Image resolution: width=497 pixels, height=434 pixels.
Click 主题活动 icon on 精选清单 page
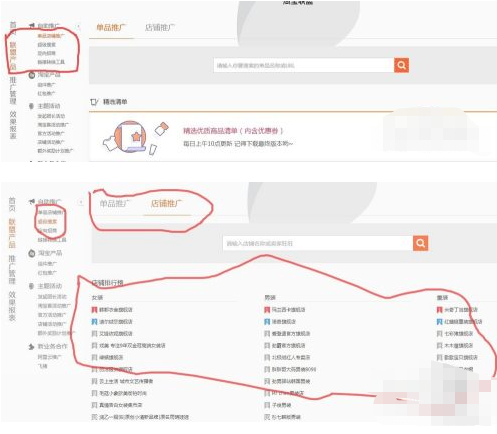pyautogui.click(x=31, y=106)
